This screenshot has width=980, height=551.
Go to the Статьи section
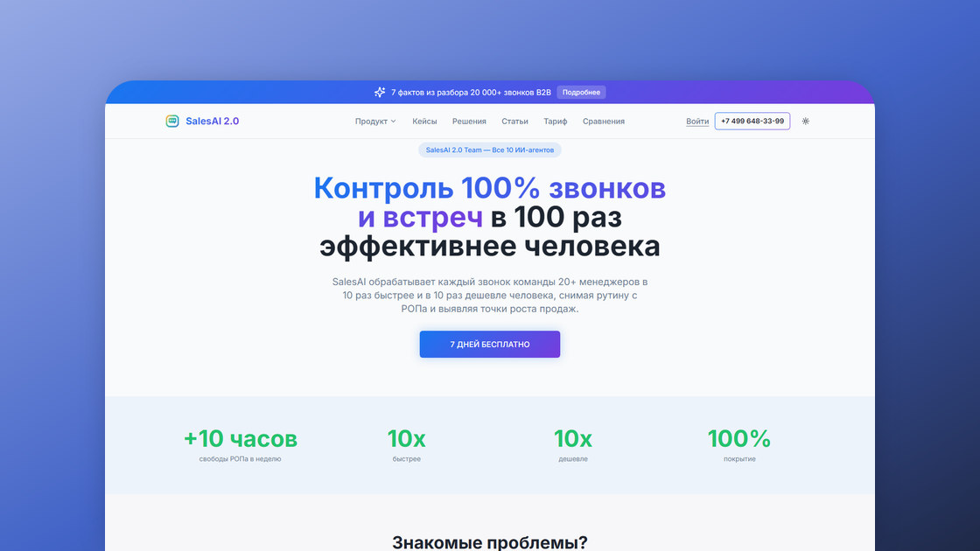click(x=514, y=122)
